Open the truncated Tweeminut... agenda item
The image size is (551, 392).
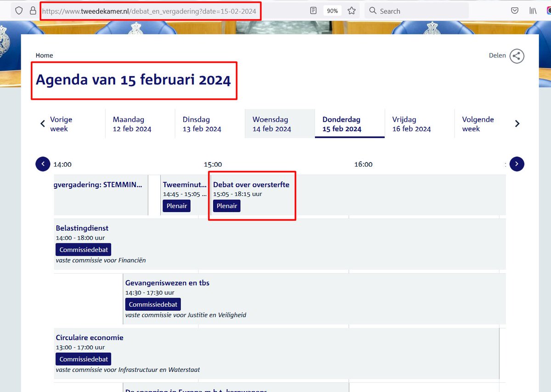[x=185, y=185]
